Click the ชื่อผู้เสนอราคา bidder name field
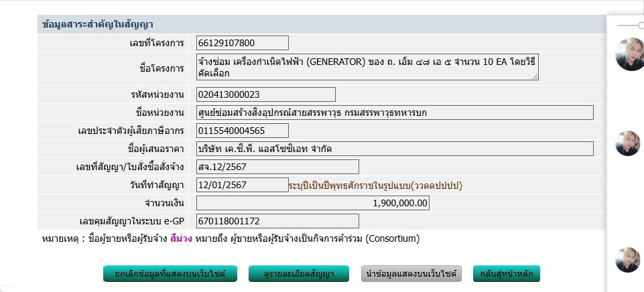644x292 pixels. (395, 149)
